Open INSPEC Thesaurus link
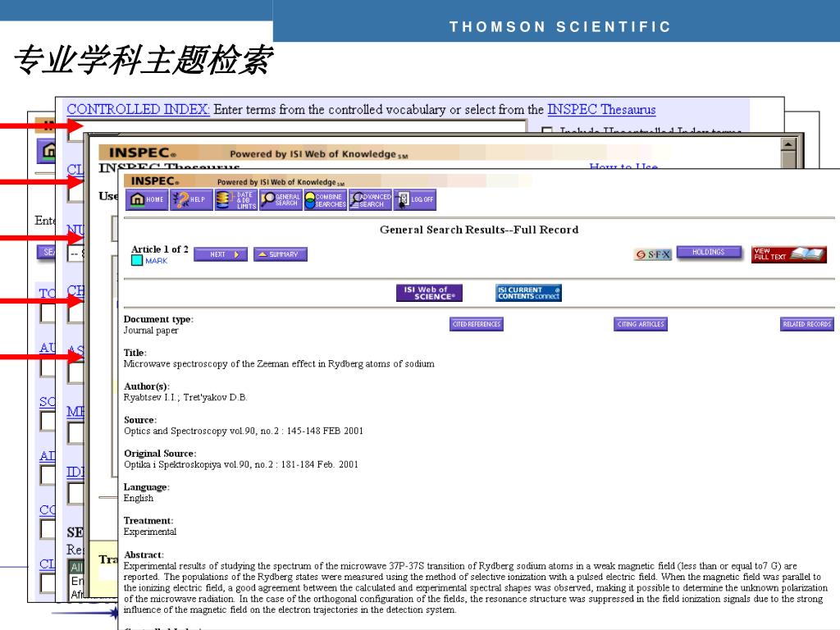 [601, 109]
